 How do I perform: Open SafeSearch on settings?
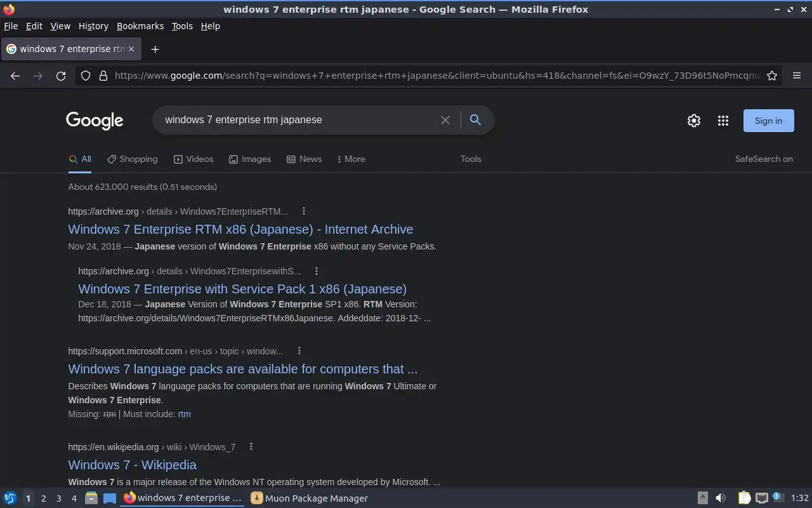764,159
